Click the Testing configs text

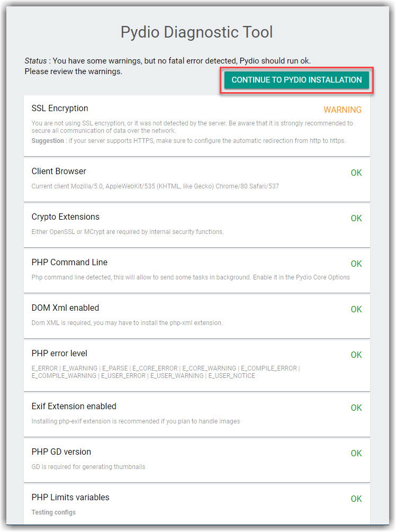coord(53,512)
